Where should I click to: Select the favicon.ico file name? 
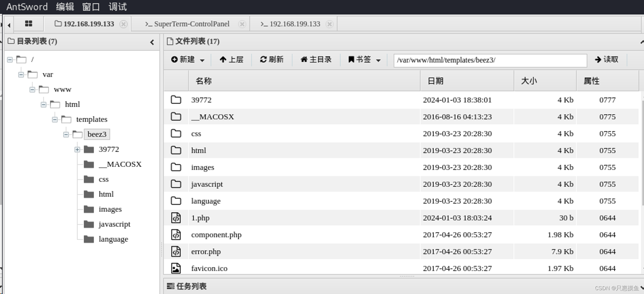point(209,268)
